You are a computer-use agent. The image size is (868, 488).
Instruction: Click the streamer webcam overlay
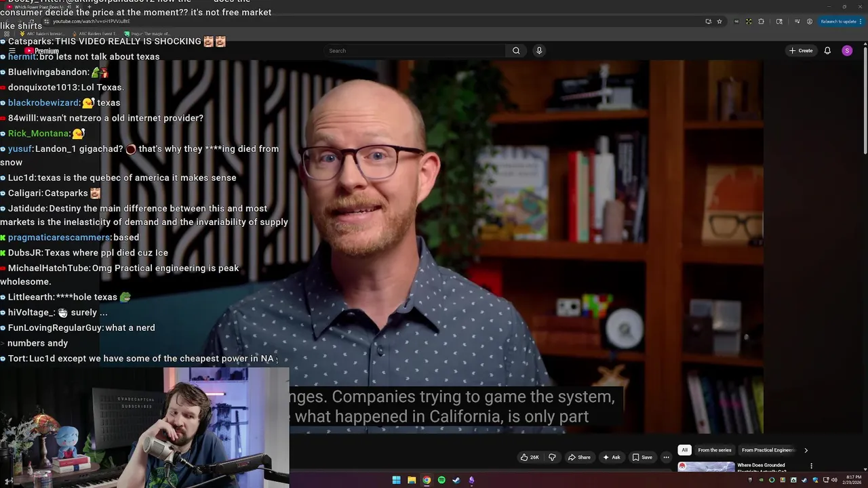(144, 428)
